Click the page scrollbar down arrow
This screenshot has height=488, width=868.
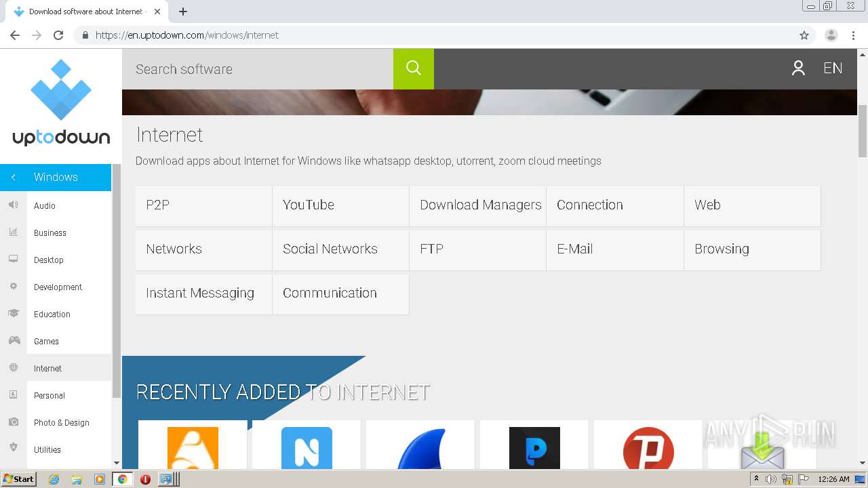point(863,463)
